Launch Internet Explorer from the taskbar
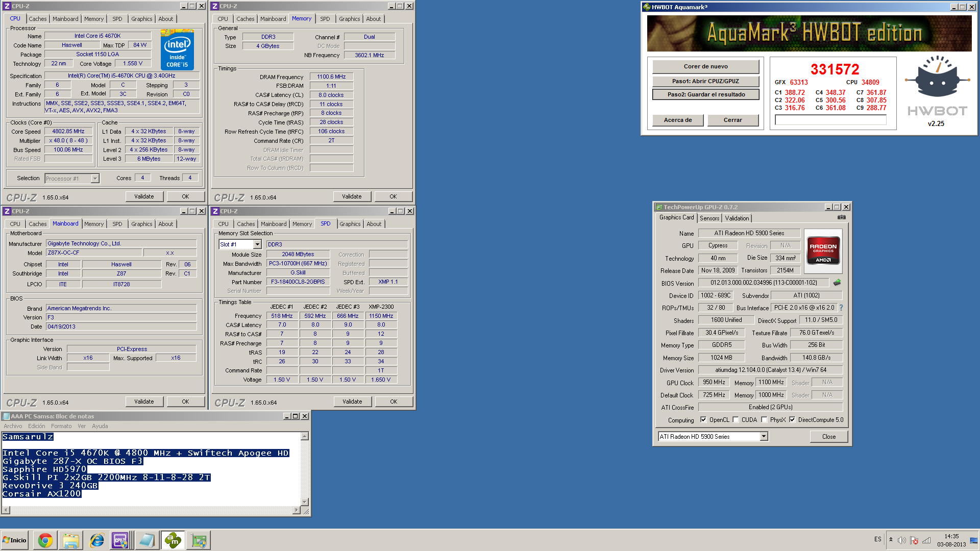The image size is (980, 551). tap(96, 540)
